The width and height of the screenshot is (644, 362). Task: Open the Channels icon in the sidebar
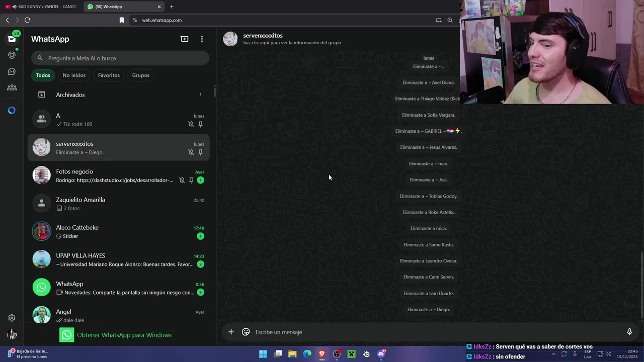(12, 71)
